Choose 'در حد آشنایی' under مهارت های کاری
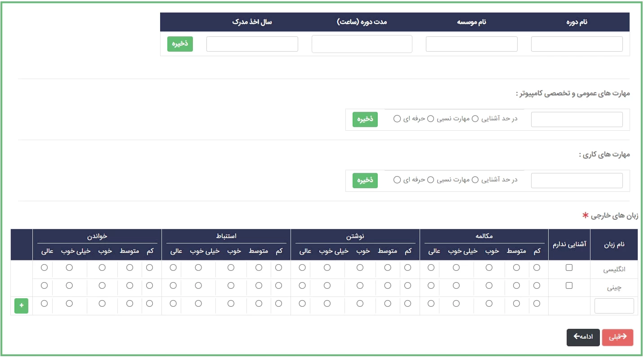The width and height of the screenshot is (644, 358). (475, 180)
